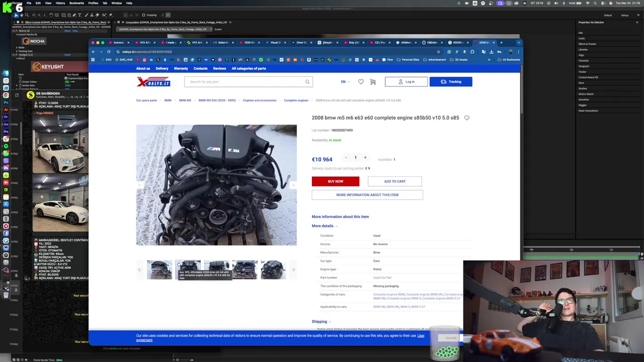This screenshot has width=644, height=362.
Task: Open macOS volume icon in menu bar
Action: point(555,3)
